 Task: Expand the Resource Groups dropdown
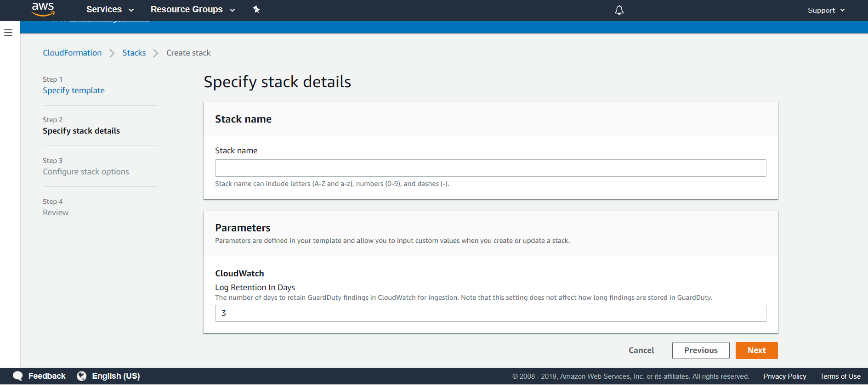point(193,10)
